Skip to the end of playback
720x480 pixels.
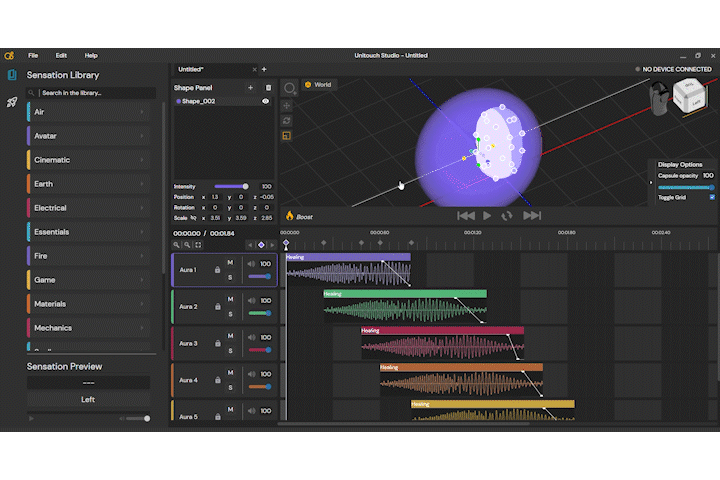point(532,215)
